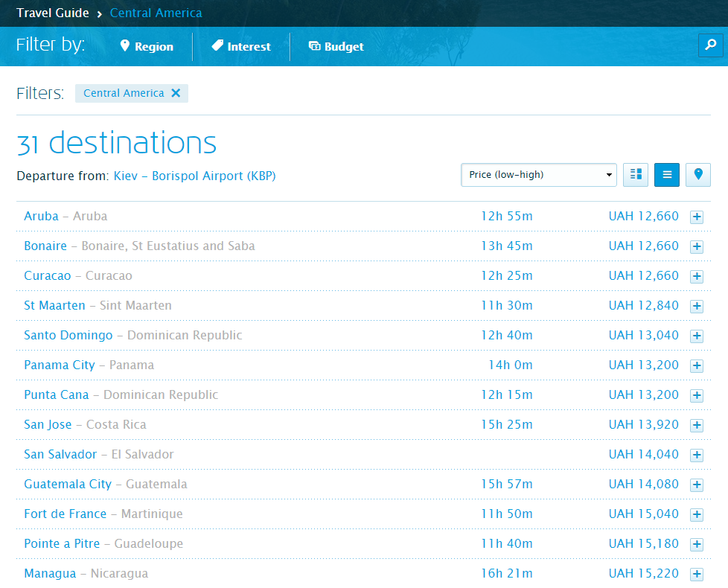Screen dimensions: 728x588
Task: Open the Bonaire destination link
Action: 45,246
